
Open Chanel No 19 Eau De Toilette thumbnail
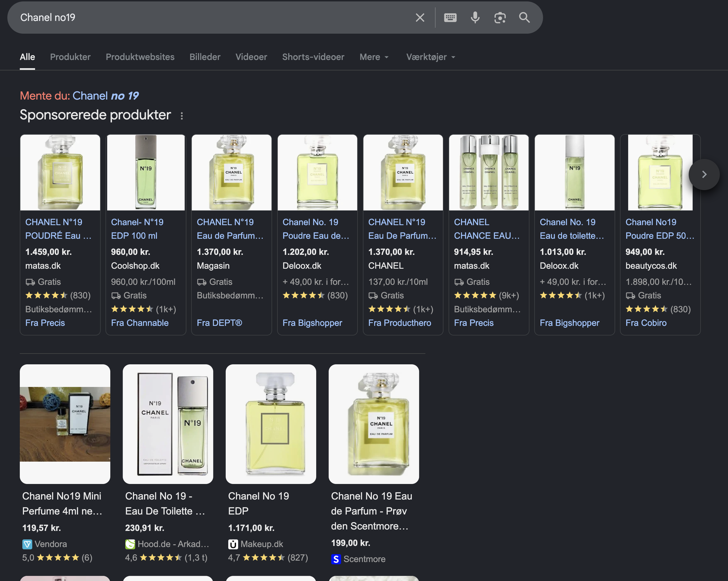coord(168,424)
